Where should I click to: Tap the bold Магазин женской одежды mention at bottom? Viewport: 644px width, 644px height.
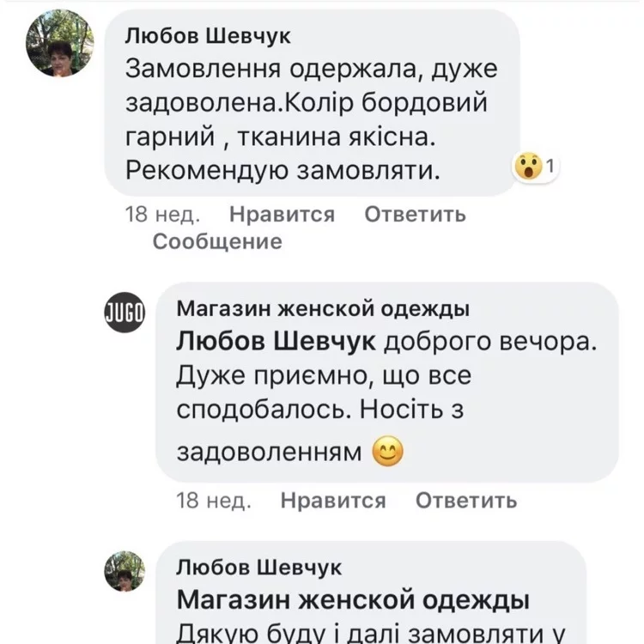[x=352, y=598]
